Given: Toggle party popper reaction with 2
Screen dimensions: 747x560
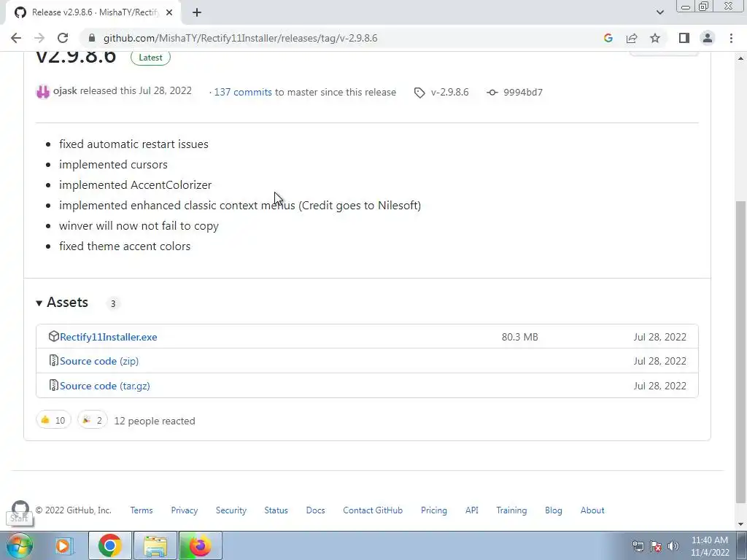Looking at the screenshot, I should [93, 420].
